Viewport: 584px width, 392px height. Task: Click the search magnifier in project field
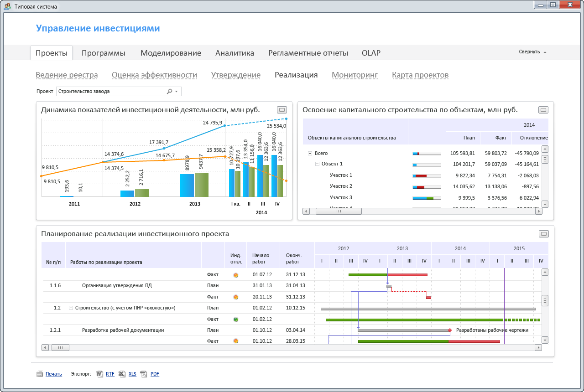coord(169,91)
